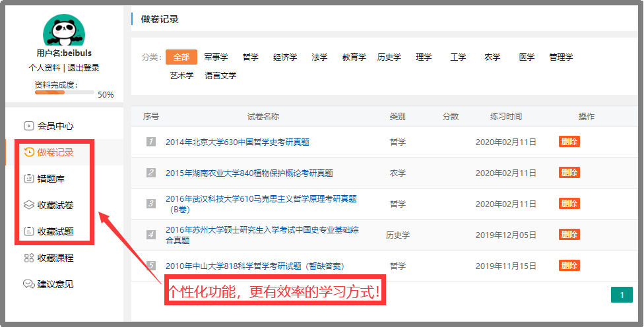Click 退出登录 to log out

point(83,68)
